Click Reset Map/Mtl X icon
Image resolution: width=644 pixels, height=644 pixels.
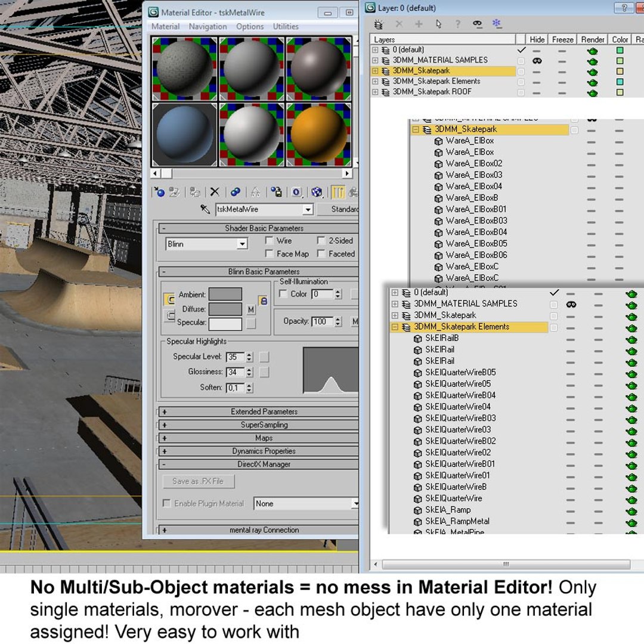click(x=215, y=192)
